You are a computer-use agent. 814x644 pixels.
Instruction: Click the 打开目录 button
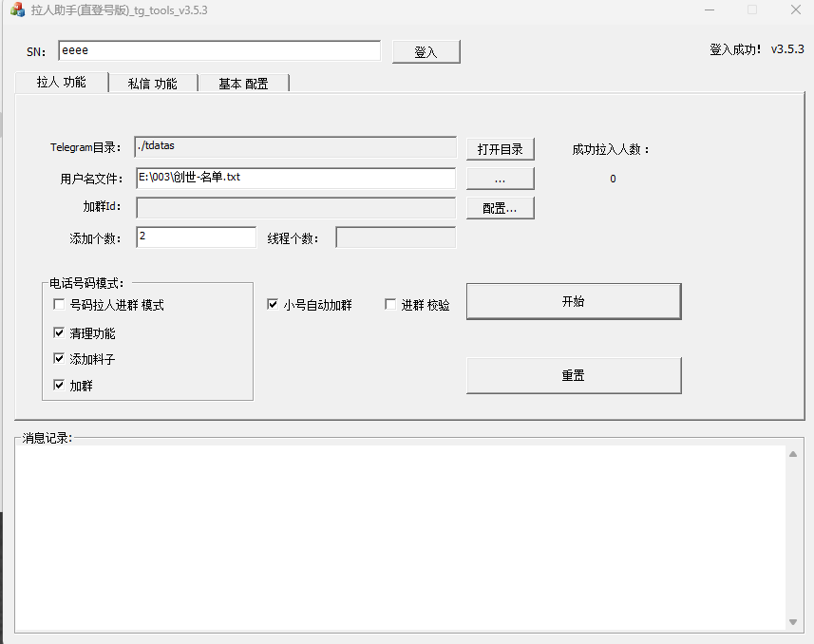click(x=500, y=149)
